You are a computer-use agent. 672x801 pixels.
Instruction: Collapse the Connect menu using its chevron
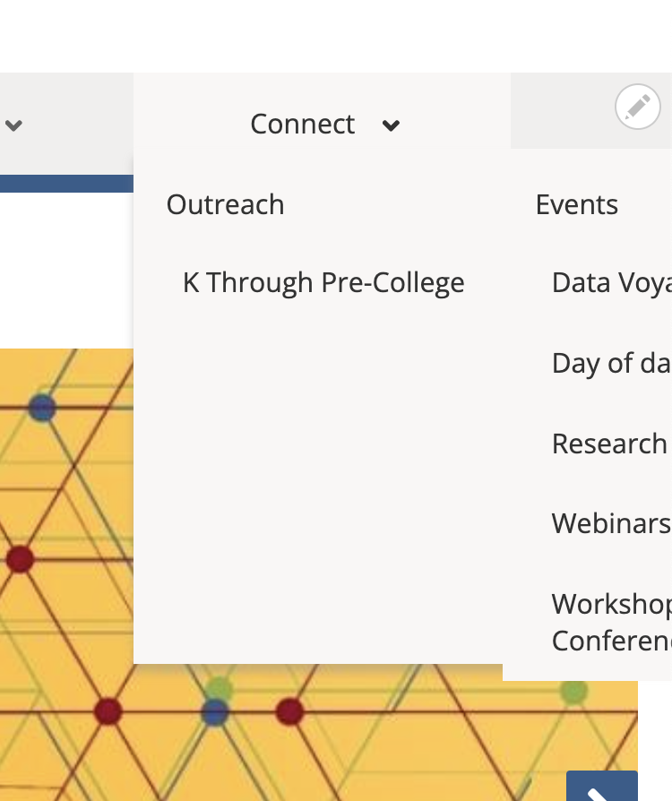pos(391,125)
